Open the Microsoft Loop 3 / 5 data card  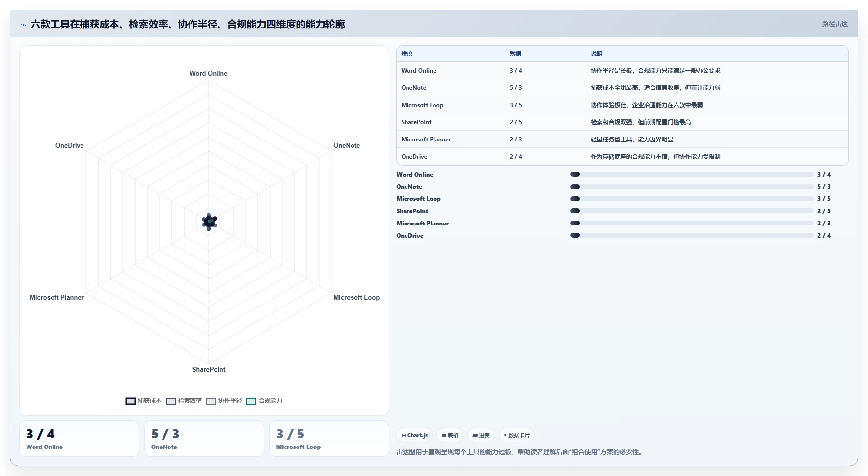point(329,439)
